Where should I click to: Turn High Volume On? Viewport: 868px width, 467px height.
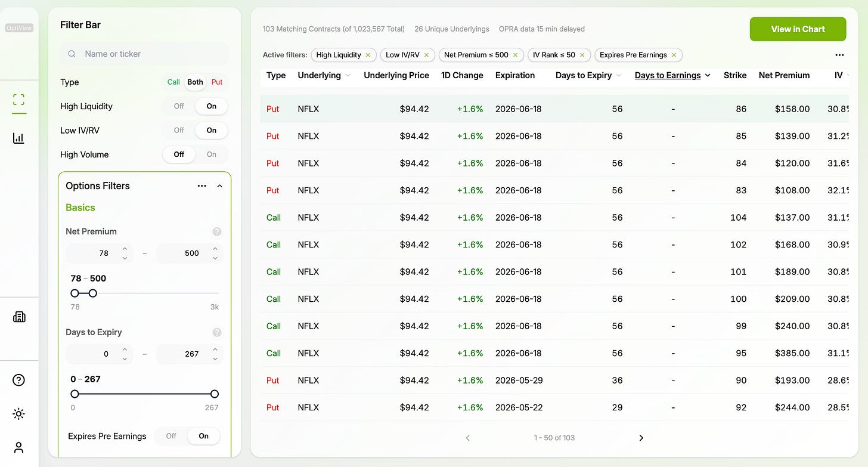212,154
